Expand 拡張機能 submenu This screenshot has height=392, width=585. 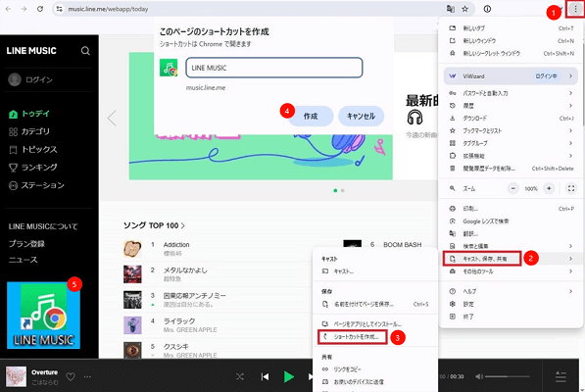511,156
